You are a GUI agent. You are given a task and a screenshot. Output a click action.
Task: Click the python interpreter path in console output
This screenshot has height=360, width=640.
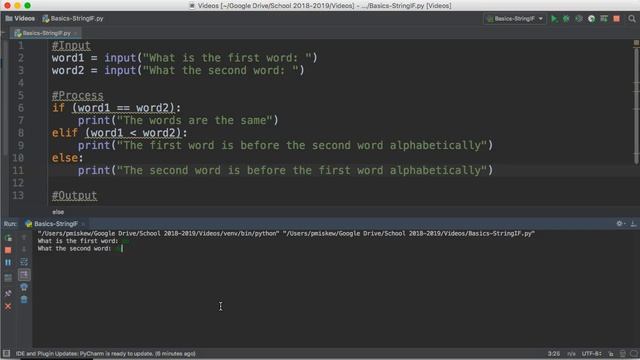pyautogui.click(x=158, y=233)
